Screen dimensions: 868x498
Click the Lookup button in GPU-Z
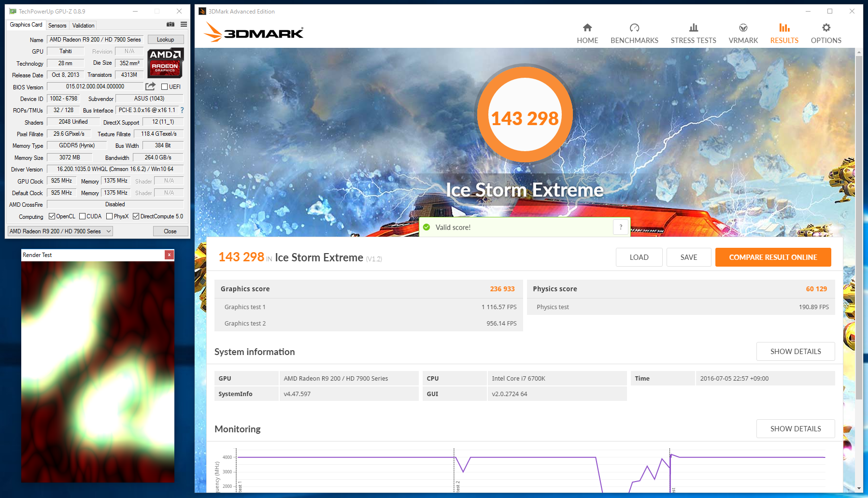point(165,40)
